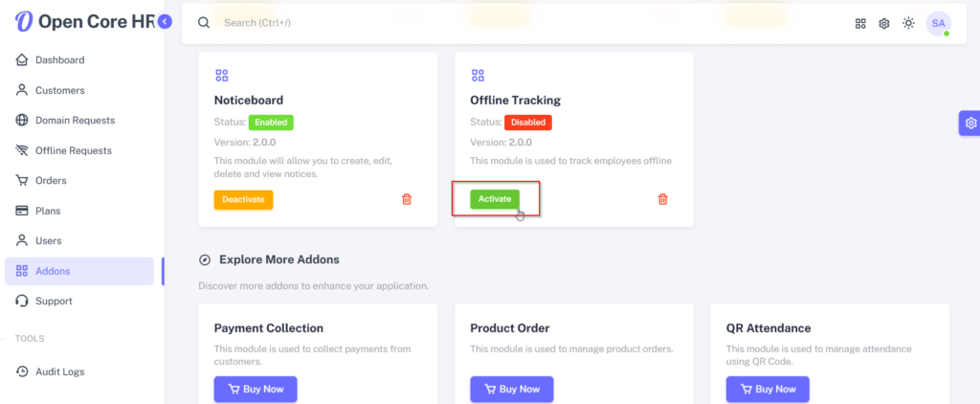The height and width of the screenshot is (404, 980).
Task: Click the Customers person icon
Action: (x=22, y=90)
